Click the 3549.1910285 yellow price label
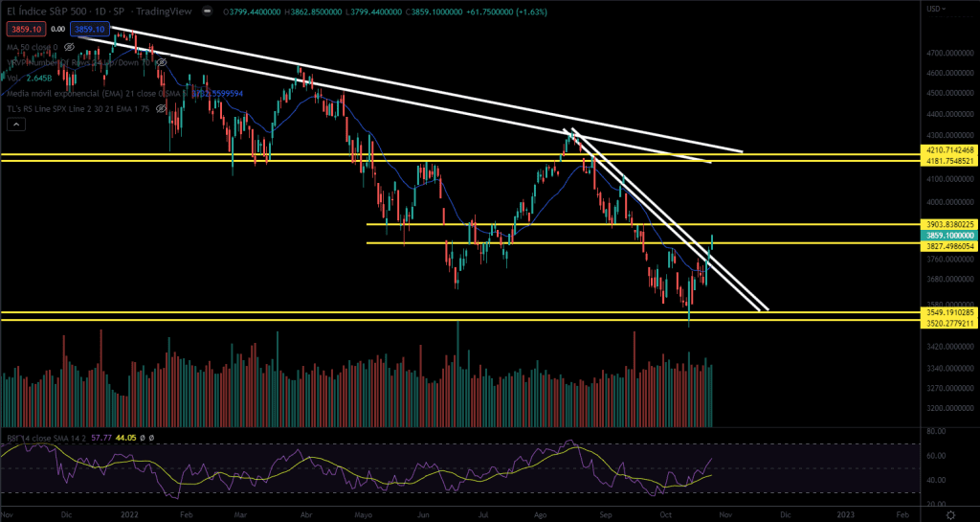Viewport: 980px width, 522px height. pyautogui.click(x=949, y=312)
